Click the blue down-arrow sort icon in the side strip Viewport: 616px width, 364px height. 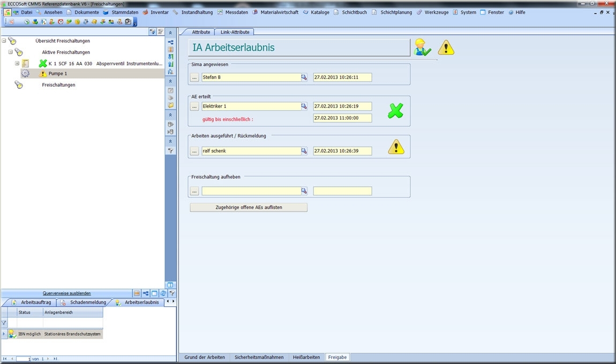point(170,57)
